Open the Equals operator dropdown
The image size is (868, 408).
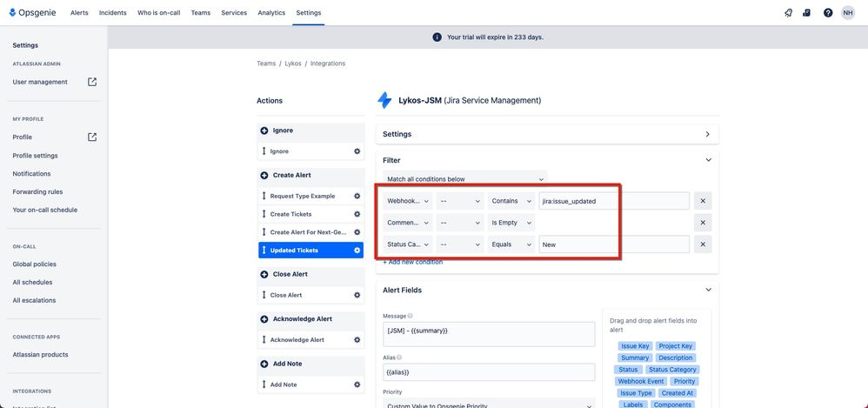(511, 244)
